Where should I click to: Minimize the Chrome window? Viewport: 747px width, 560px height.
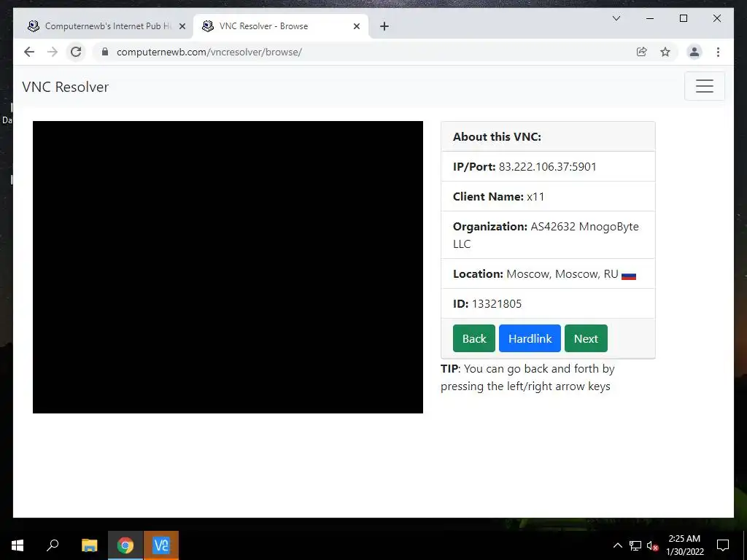(650, 18)
